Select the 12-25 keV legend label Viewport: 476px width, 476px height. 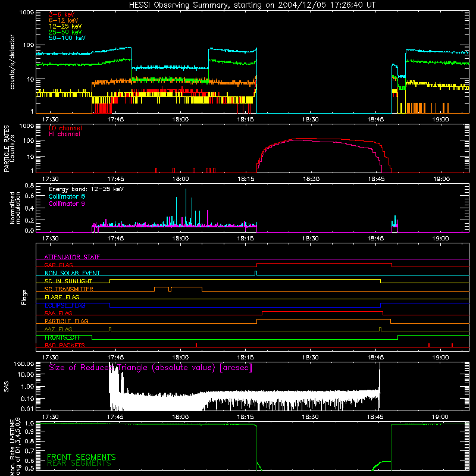pyautogui.click(x=65, y=26)
